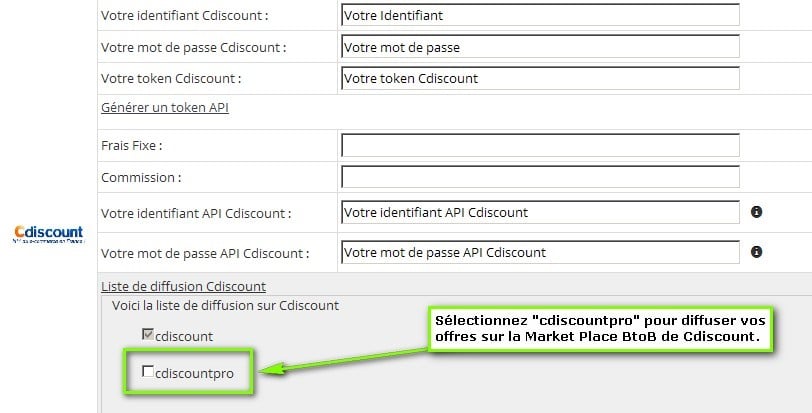Click info icon beside mot de passe API

(756, 252)
